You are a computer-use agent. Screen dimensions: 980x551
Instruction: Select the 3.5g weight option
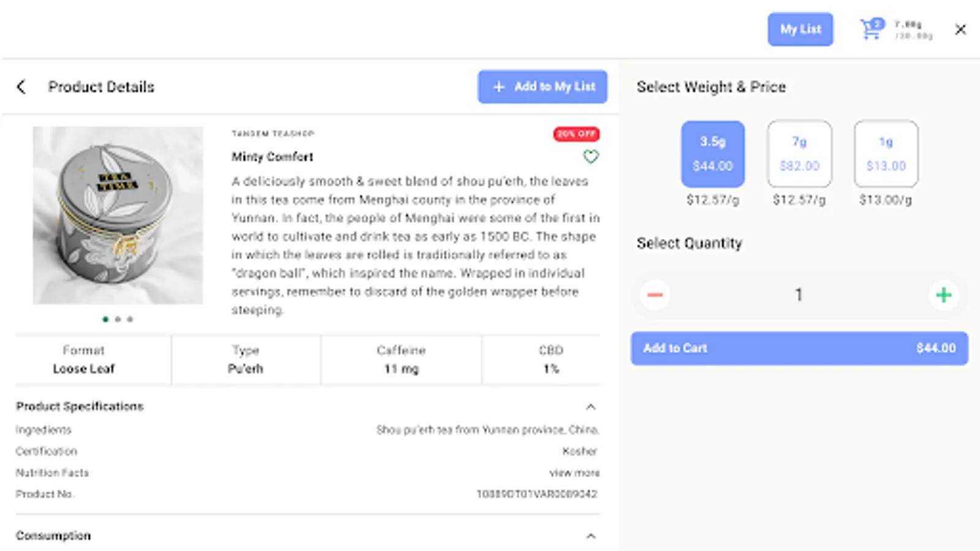[x=713, y=154]
